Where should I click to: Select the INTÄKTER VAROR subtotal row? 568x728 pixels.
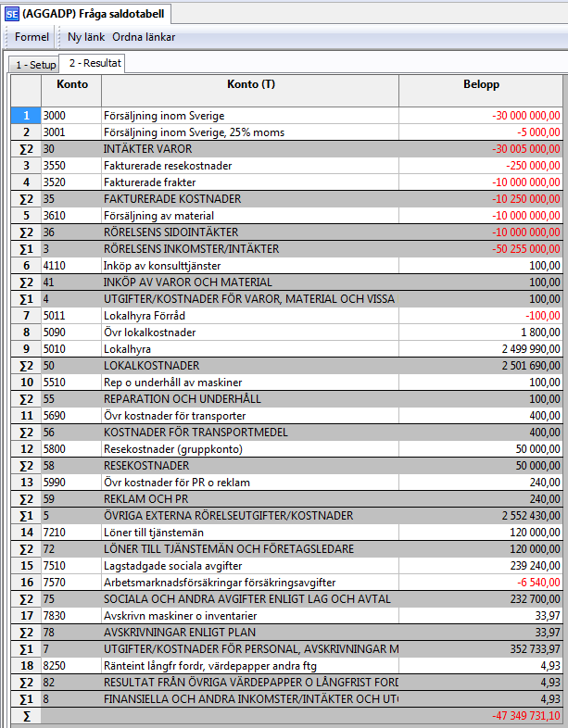[x=287, y=149]
